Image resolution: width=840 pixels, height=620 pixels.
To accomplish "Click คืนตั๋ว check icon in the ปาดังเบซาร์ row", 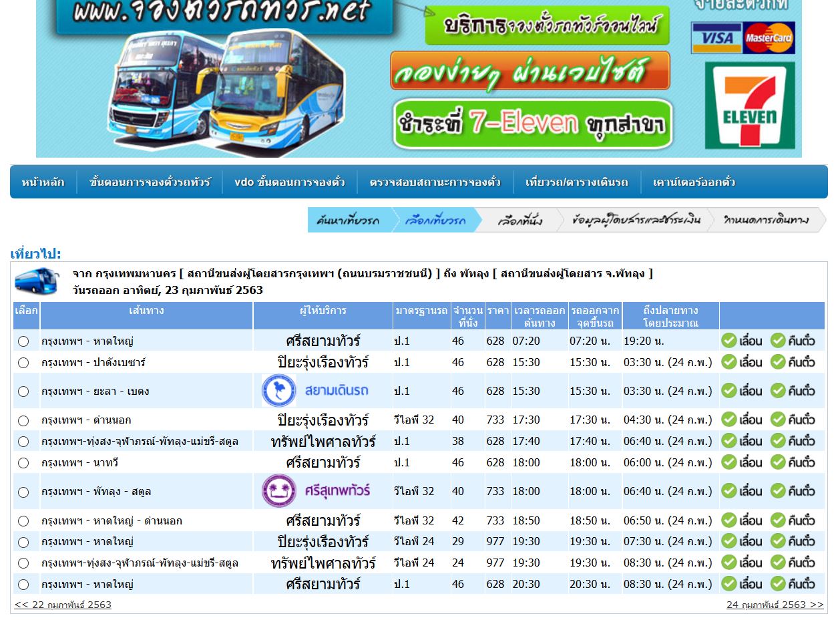I will tap(778, 362).
